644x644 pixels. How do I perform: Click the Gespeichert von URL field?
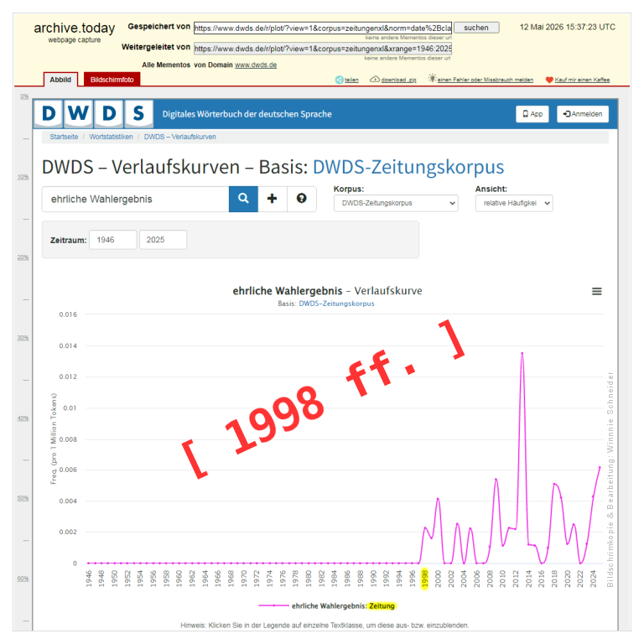click(x=323, y=28)
